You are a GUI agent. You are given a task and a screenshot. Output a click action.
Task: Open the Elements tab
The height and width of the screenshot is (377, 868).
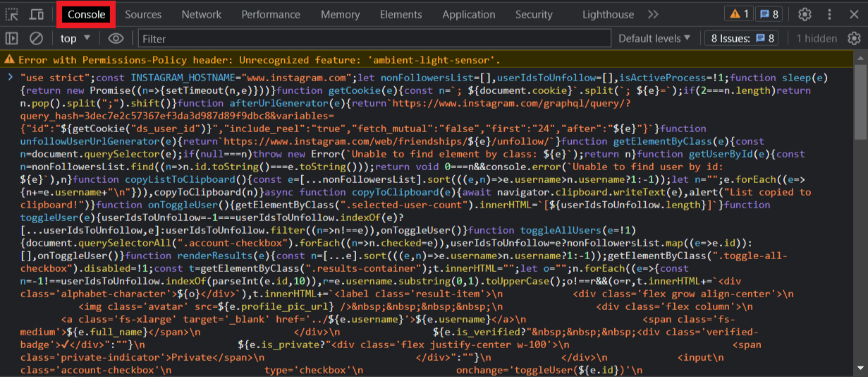(401, 14)
